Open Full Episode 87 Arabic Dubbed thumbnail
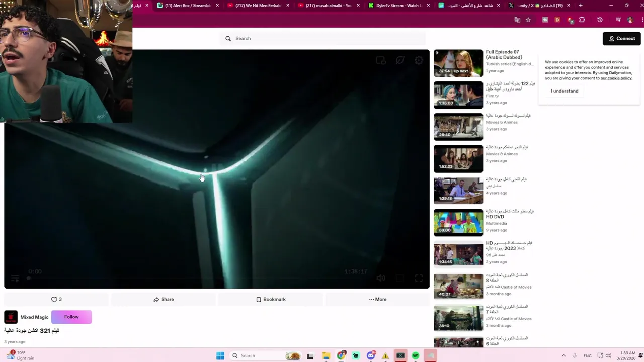 (458, 63)
